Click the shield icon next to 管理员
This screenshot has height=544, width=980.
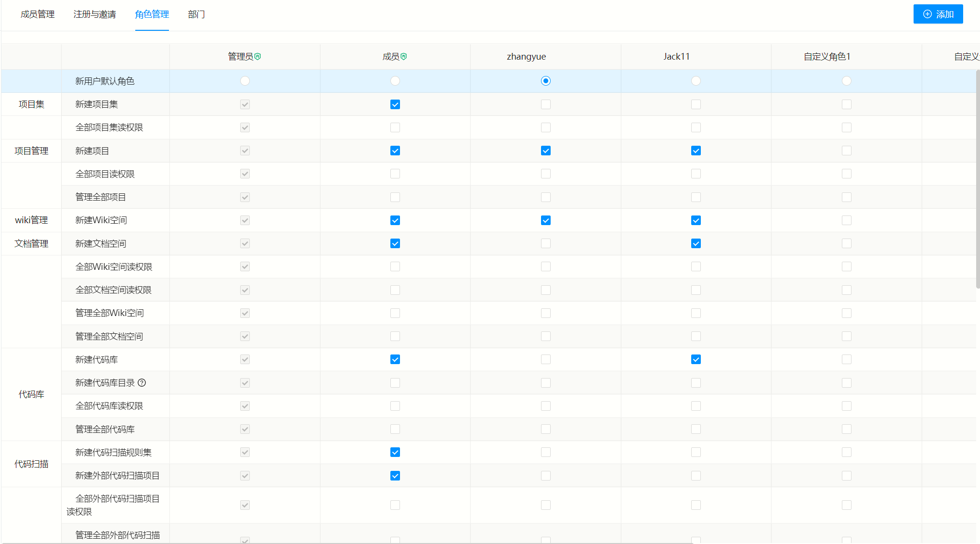coord(258,57)
